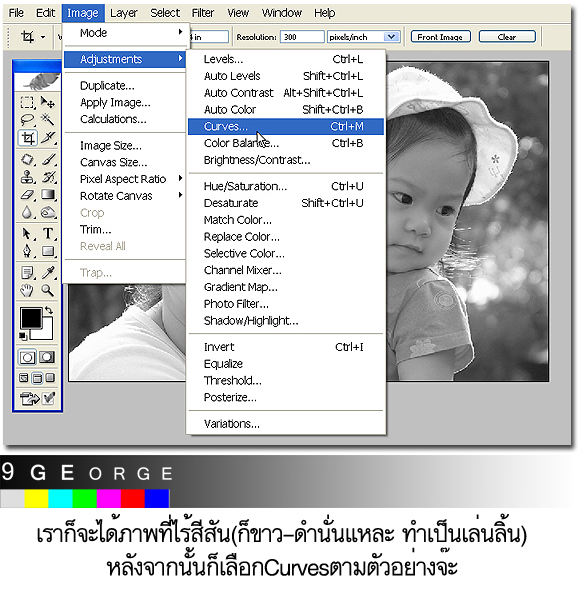This screenshot has width=583, height=600.
Task: Select the Zoom magnifier tool
Action: (x=48, y=290)
